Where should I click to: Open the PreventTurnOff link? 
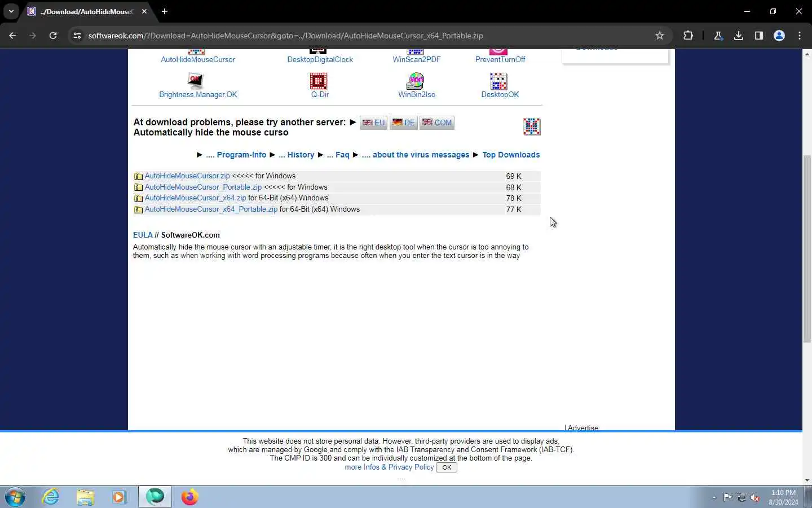500,59
